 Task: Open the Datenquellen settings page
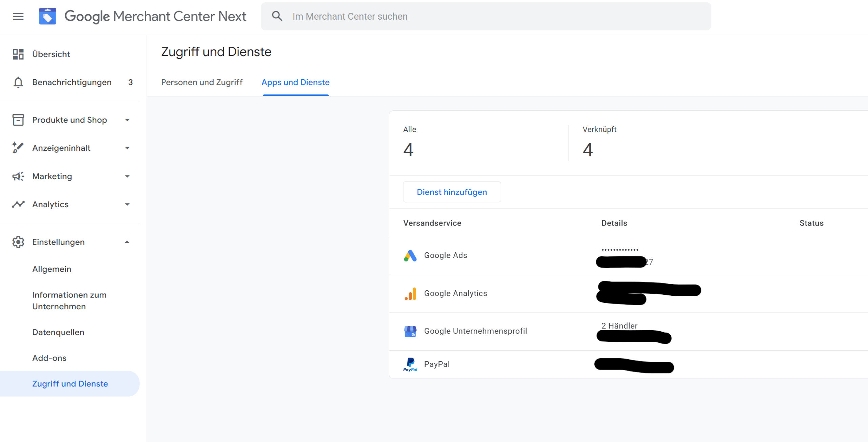coord(58,332)
